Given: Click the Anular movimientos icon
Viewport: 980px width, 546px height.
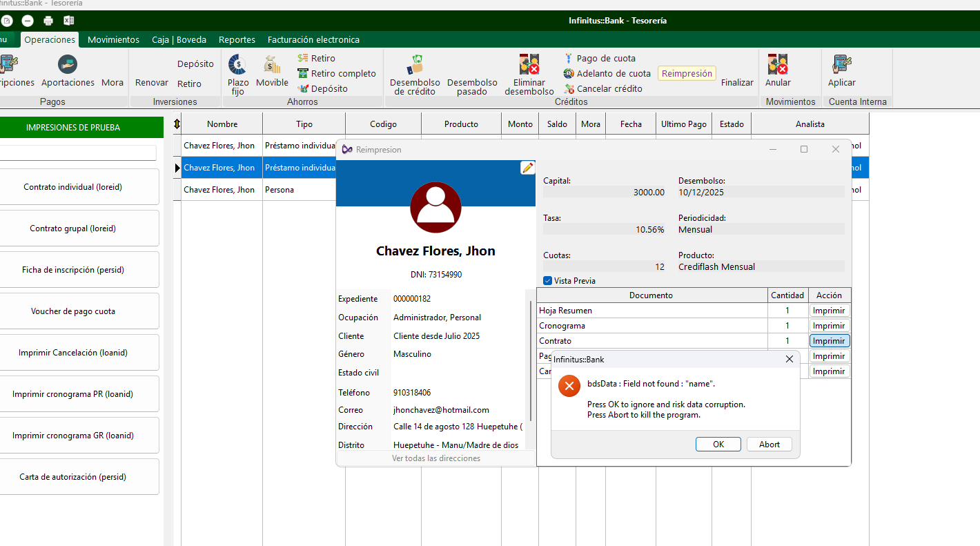Looking at the screenshot, I should [x=778, y=66].
